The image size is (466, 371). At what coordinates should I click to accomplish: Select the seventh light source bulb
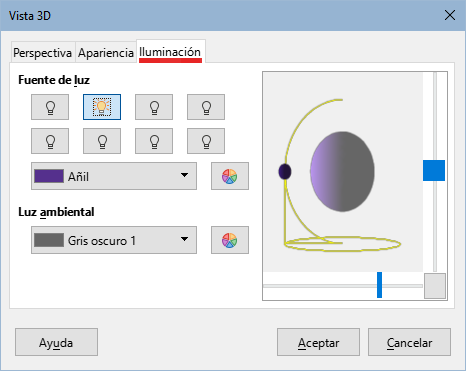tap(154, 141)
